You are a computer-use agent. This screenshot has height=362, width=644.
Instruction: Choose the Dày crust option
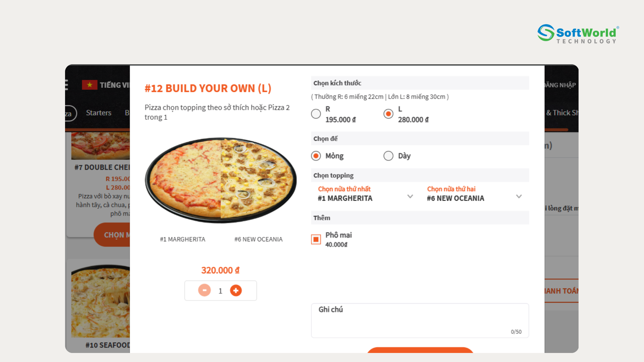pyautogui.click(x=388, y=156)
